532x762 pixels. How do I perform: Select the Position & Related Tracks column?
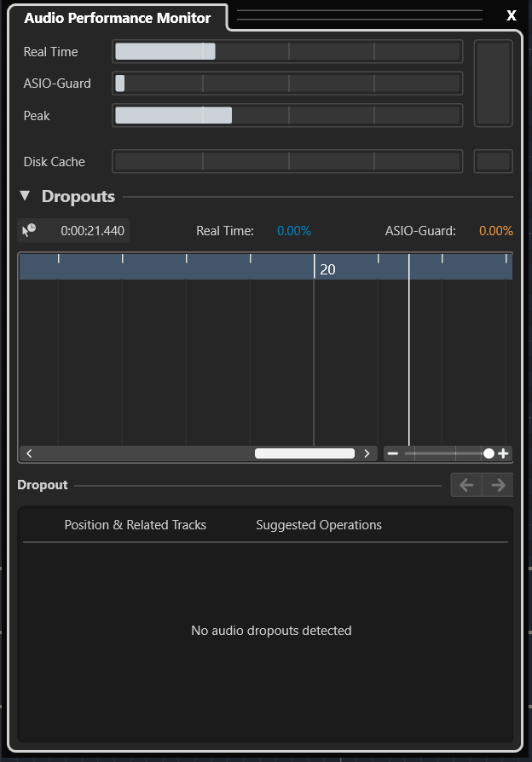coord(136,525)
